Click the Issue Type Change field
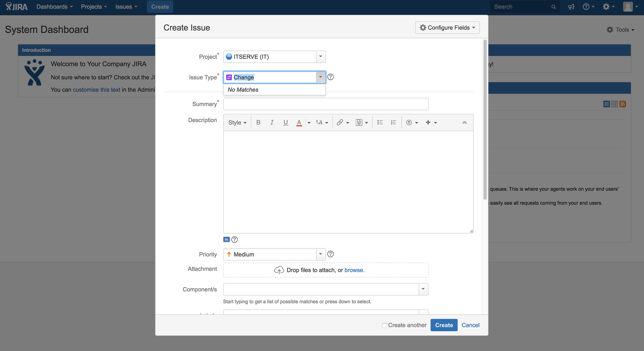This screenshot has width=644, height=351. tap(270, 77)
